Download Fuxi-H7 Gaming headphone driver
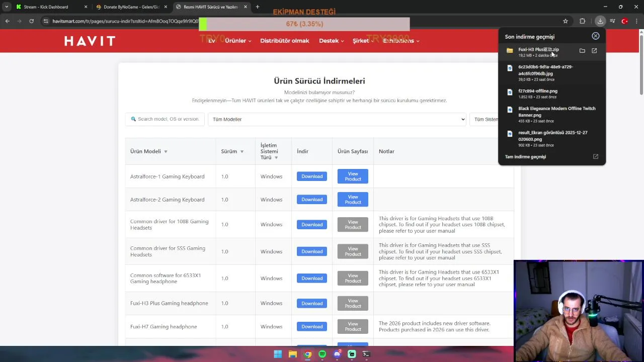Viewport: 644px width, 362px height. [312, 327]
